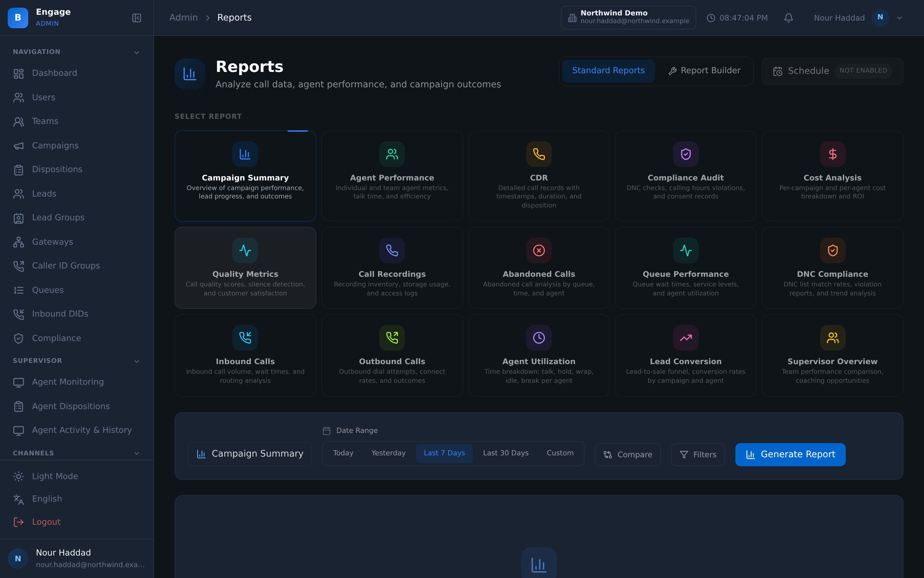This screenshot has height=578, width=924.
Task: Open the Filters panel
Action: 698,454
